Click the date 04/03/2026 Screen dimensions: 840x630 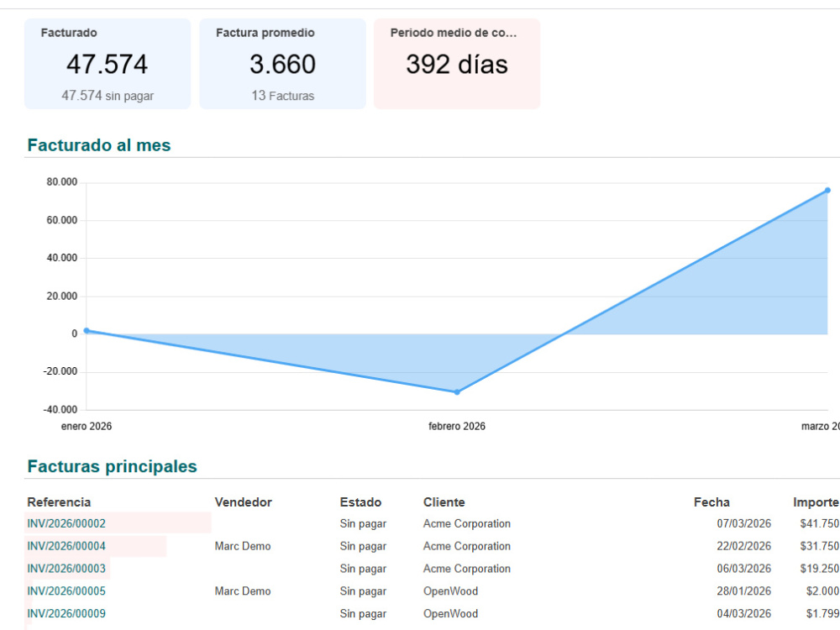[744, 613]
